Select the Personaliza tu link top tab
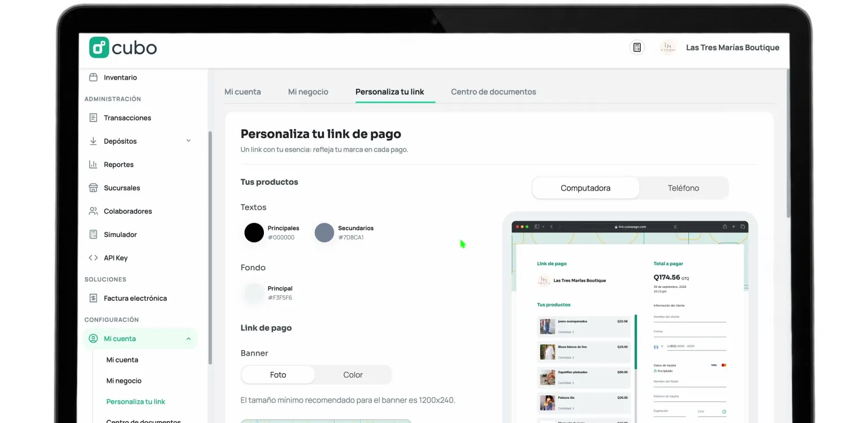The width and height of the screenshot is (868, 423). tap(390, 92)
